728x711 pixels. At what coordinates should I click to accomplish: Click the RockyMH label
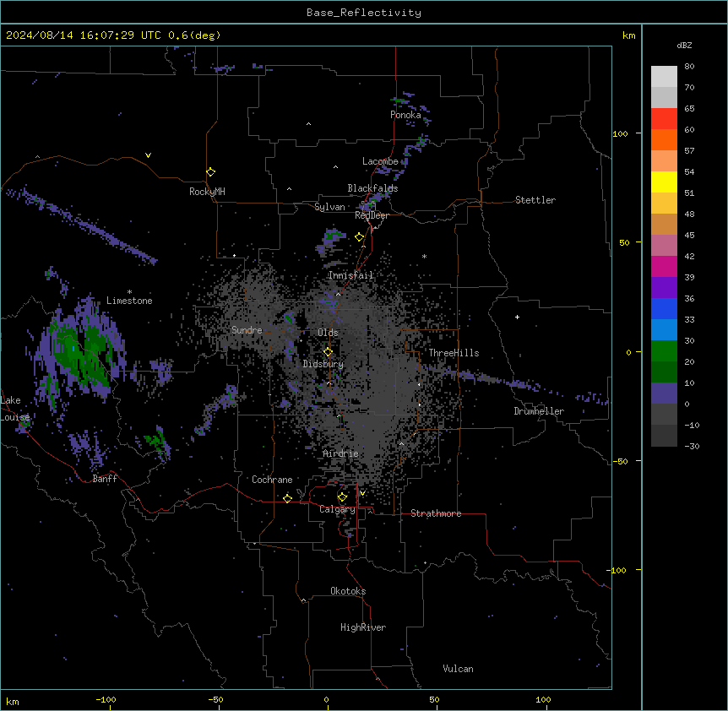tap(207, 192)
